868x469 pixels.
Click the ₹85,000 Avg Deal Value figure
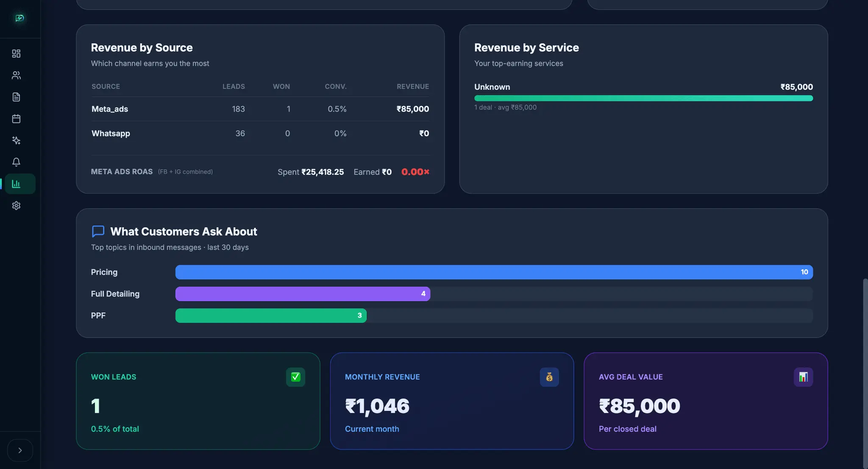coord(639,406)
